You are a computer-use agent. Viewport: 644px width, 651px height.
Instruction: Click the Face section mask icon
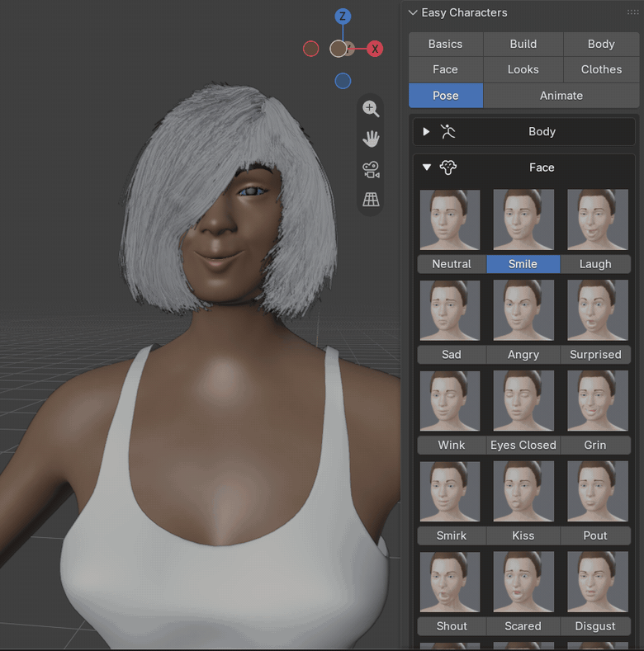click(x=447, y=167)
